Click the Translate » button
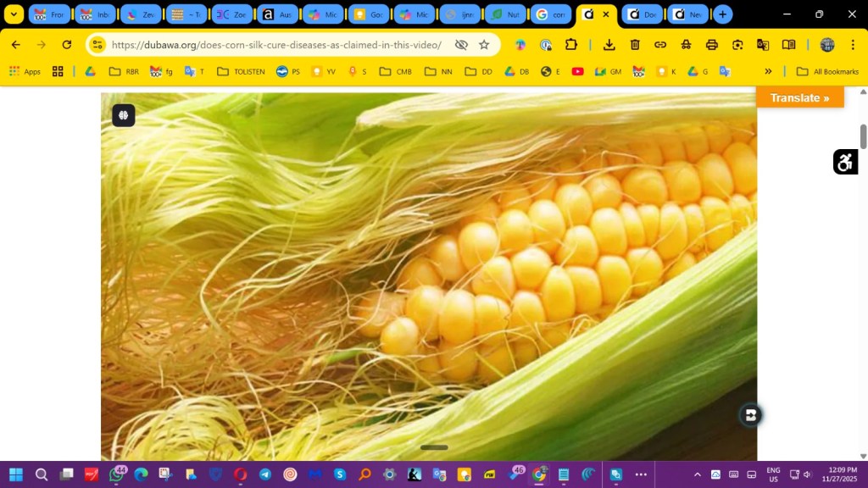Image resolution: width=868 pixels, height=488 pixels. (x=799, y=97)
